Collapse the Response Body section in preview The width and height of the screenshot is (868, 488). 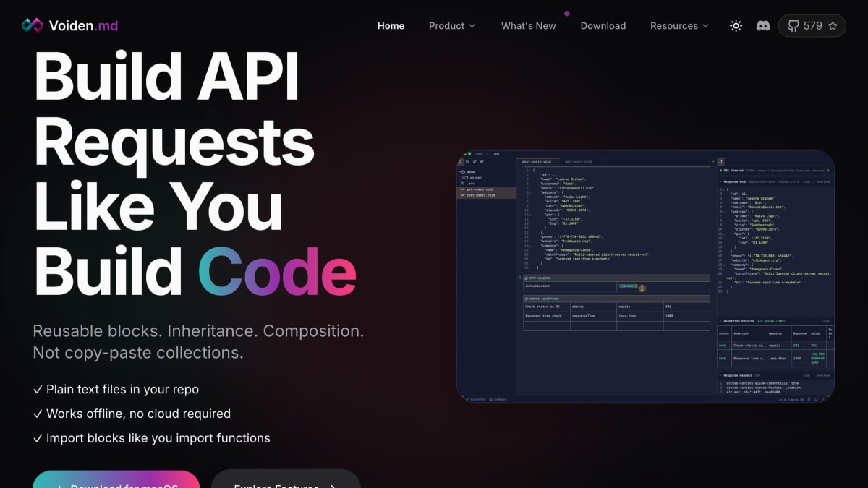coord(720,181)
